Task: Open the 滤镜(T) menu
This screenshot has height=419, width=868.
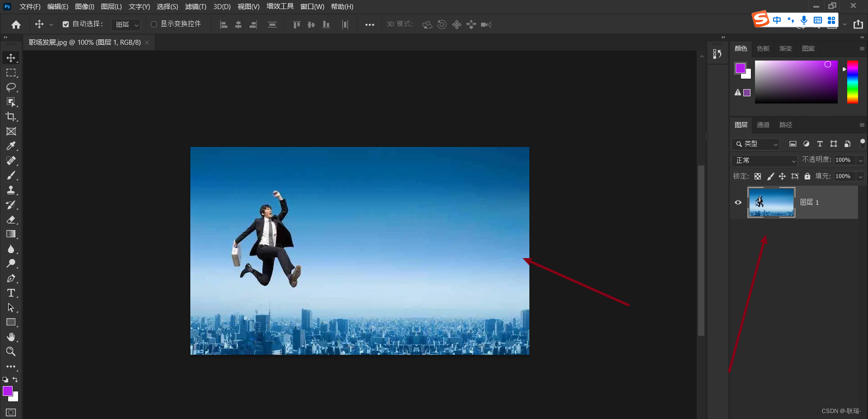Action: (x=195, y=7)
